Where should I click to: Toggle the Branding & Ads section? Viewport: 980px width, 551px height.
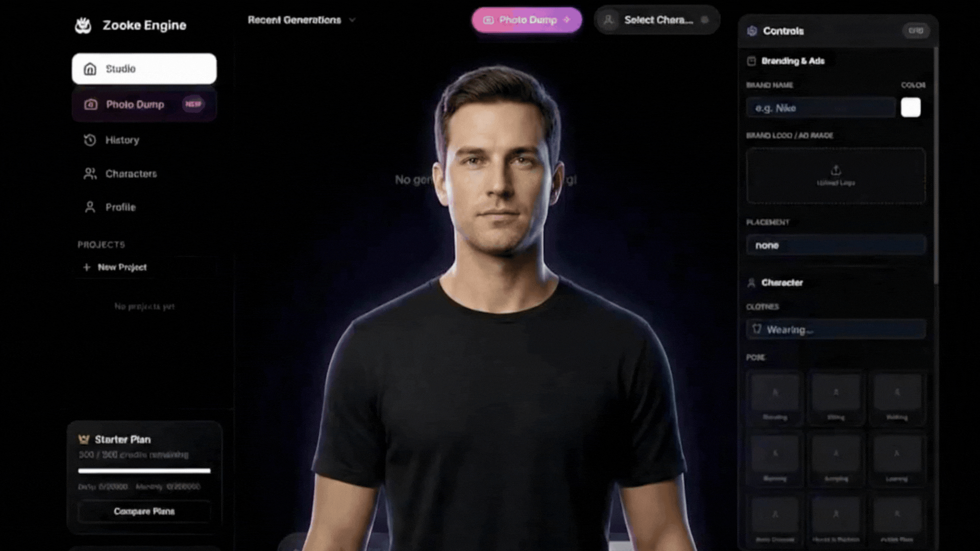pyautogui.click(x=793, y=61)
